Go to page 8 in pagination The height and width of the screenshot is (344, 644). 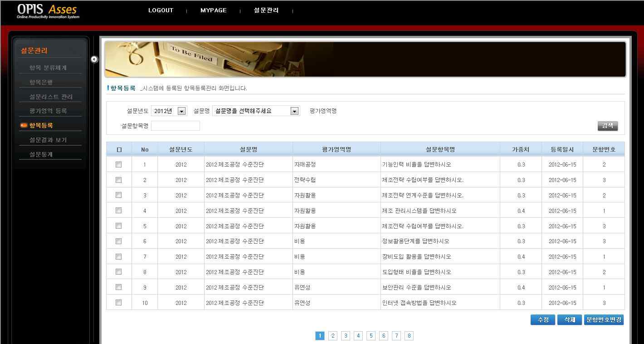[409, 336]
